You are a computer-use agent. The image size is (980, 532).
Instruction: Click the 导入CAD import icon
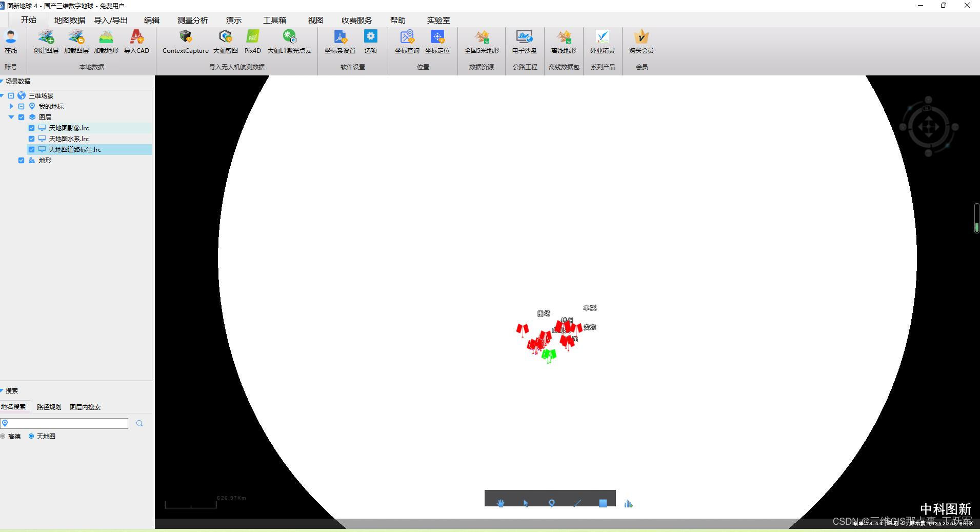tap(136, 37)
